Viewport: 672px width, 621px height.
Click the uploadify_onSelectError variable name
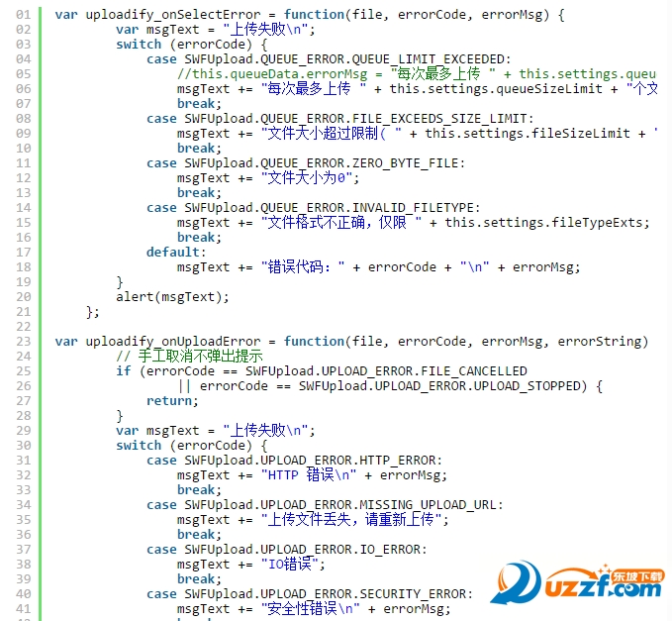(173, 15)
